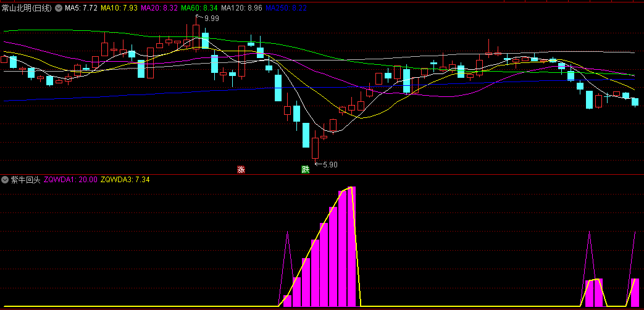Click the 9.99 high price annotation

point(212,18)
